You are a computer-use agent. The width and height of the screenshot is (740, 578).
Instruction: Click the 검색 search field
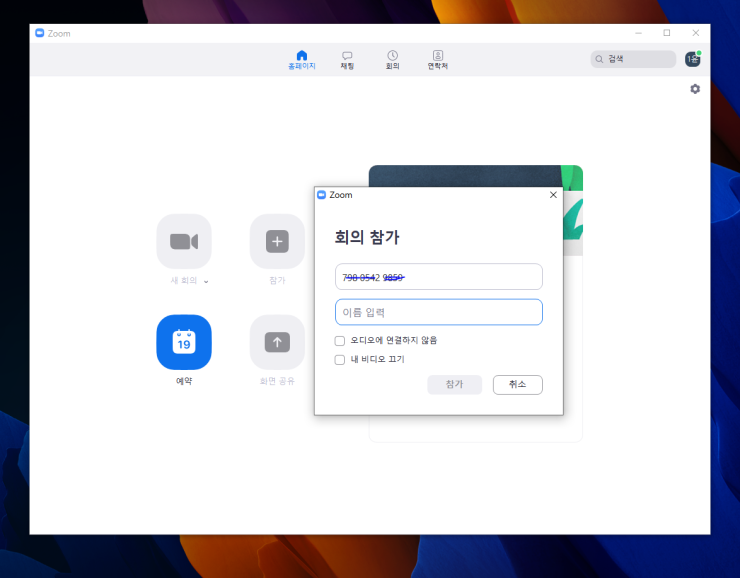click(x=633, y=59)
